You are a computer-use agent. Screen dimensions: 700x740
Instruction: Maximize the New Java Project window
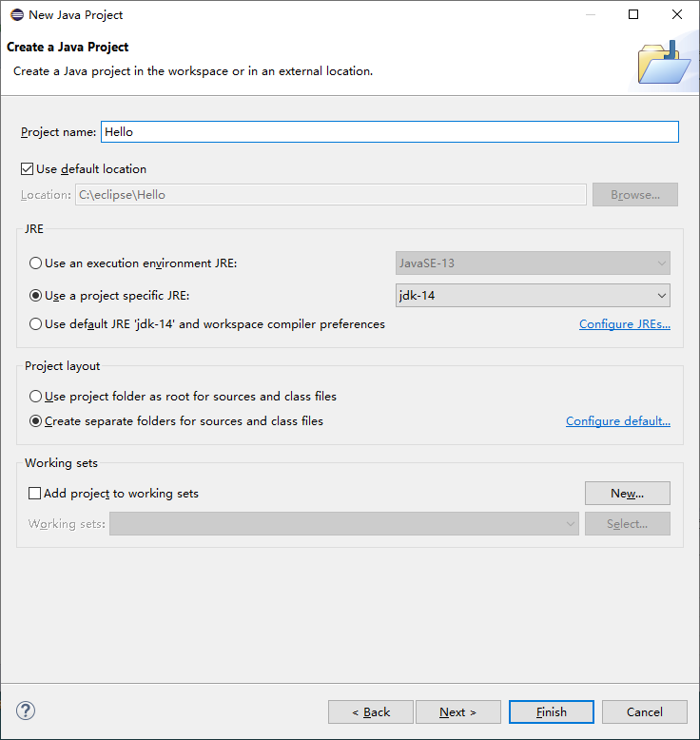[633, 14]
